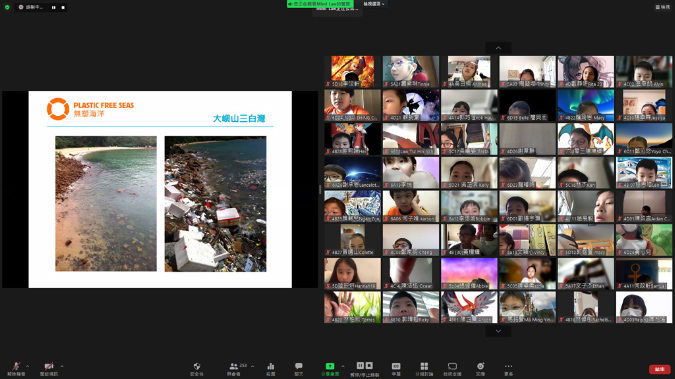Open audio options caret beside the mute button
Image resolution: width=675 pixels, height=379 pixels.
(x=28, y=367)
